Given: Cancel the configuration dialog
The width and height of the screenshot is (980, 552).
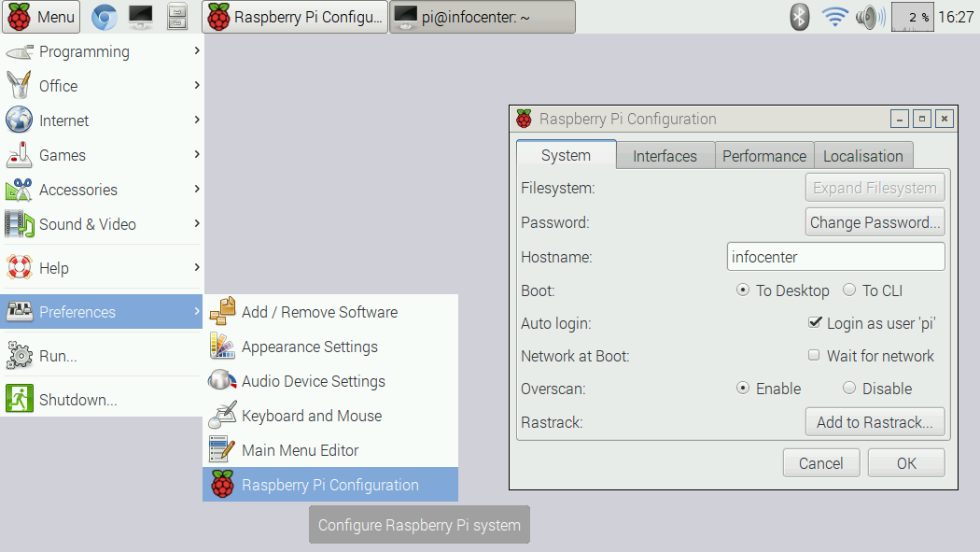Looking at the screenshot, I should [x=821, y=463].
